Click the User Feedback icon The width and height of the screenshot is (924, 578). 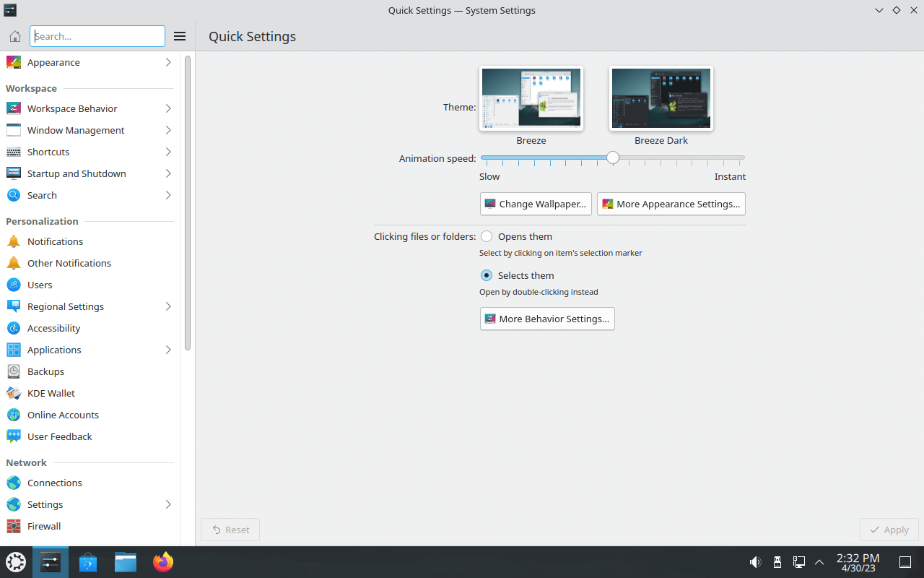[14, 436]
